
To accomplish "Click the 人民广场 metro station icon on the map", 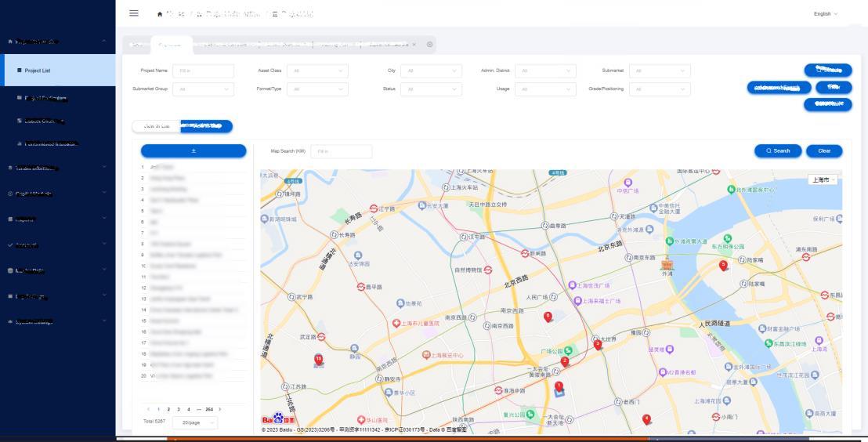I will tap(553, 298).
